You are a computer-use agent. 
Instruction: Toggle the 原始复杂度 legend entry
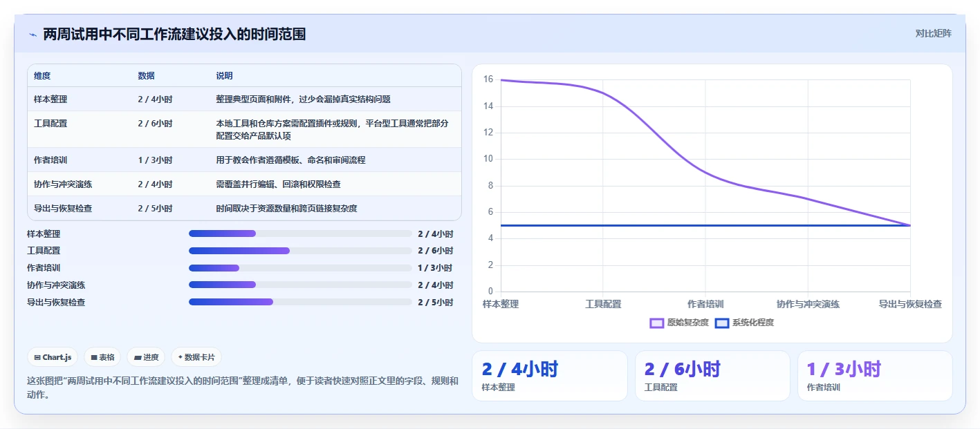pyautogui.click(x=679, y=323)
